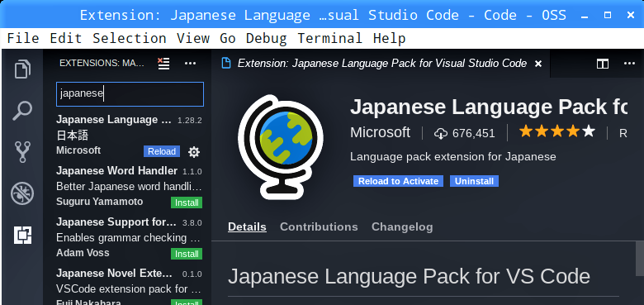Open the Explorer view in activity bar
The height and width of the screenshot is (305, 644).
(x=22, y=69)
